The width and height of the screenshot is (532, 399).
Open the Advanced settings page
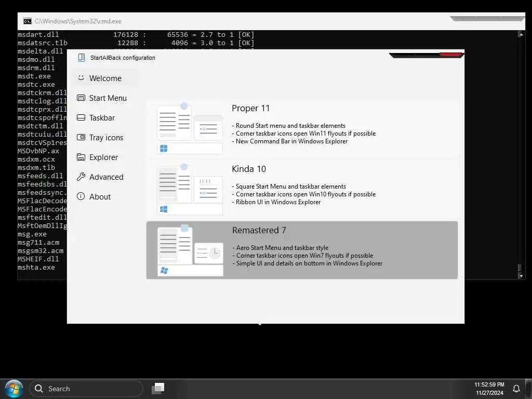pyautogui.click(x=106, y=177)
